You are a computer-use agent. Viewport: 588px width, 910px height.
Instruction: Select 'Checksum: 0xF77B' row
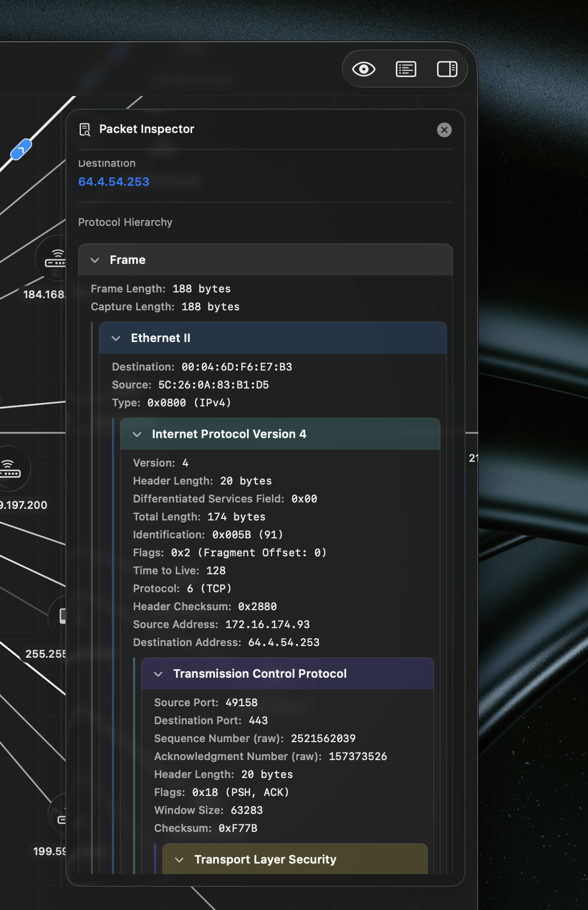206,828
